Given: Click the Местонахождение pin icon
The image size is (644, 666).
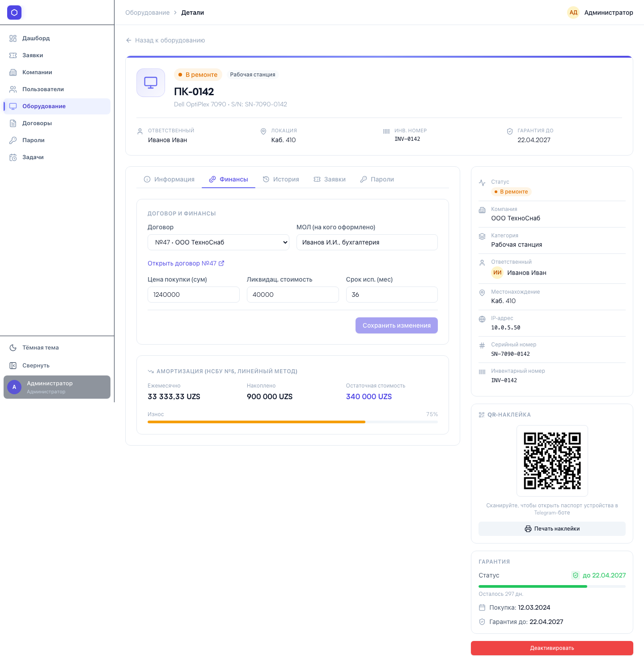Looking at the screenshot, I should 482,293.
